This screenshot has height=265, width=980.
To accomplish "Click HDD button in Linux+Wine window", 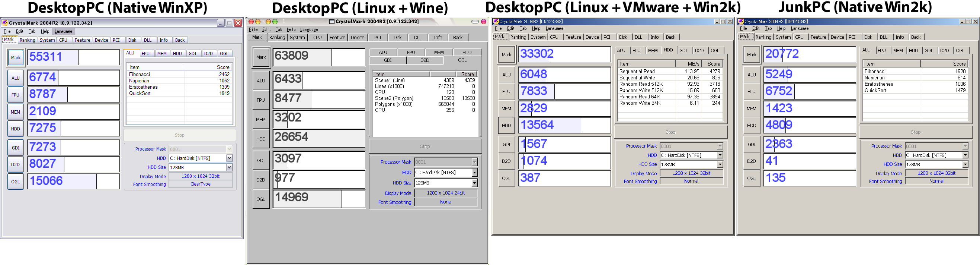I will 261,139.
